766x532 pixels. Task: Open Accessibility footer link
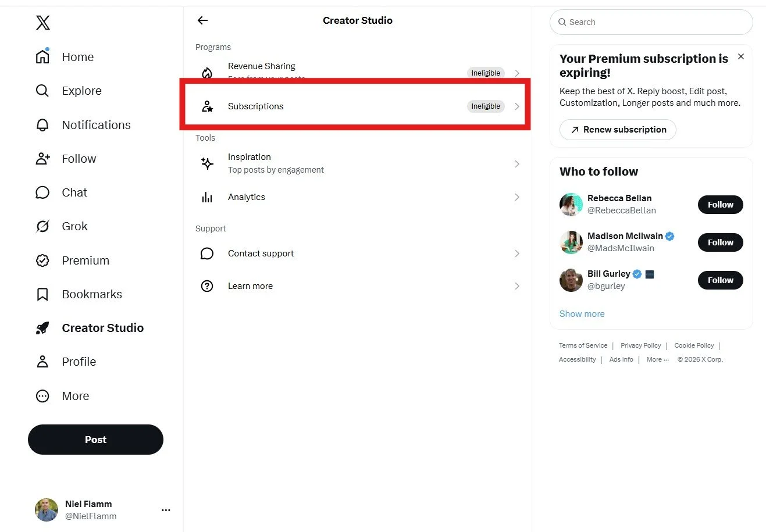click(x=577, y=359)
